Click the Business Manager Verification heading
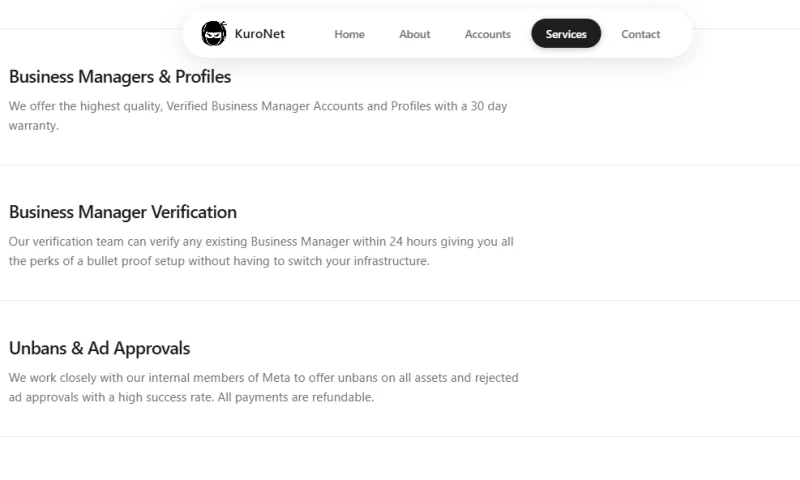Image resolution: width=800 pixels, height=480 pixels. [123, 212]
